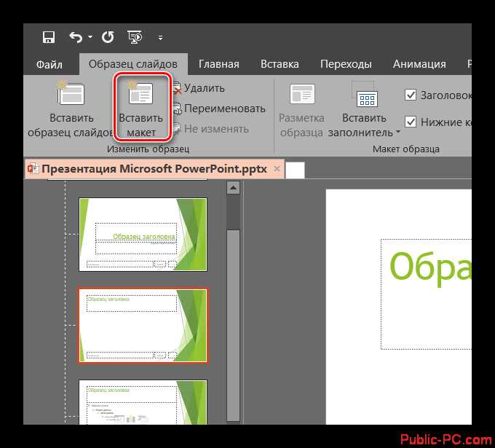This screenshot has width=495, height=448.
Task: Select the first title layout thumbnail
Action: coord(143,235)
